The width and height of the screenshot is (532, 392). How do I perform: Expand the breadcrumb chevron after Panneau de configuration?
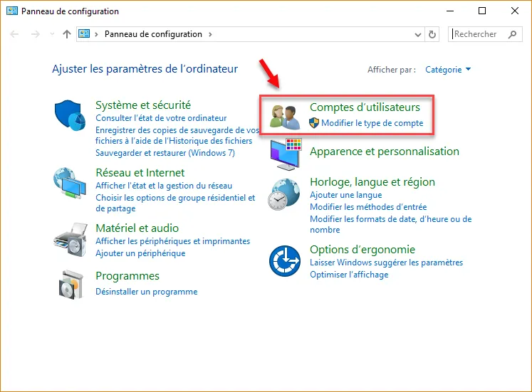click(x=210, y=34)
